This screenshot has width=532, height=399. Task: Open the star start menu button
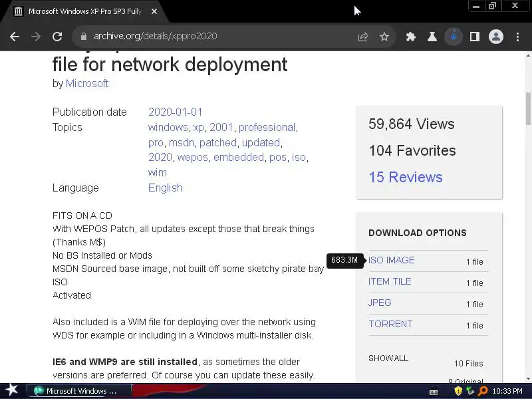point(11,390)
